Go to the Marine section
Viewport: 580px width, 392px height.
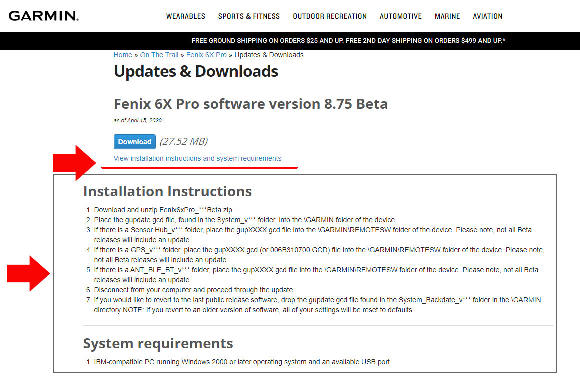[447, 16]
